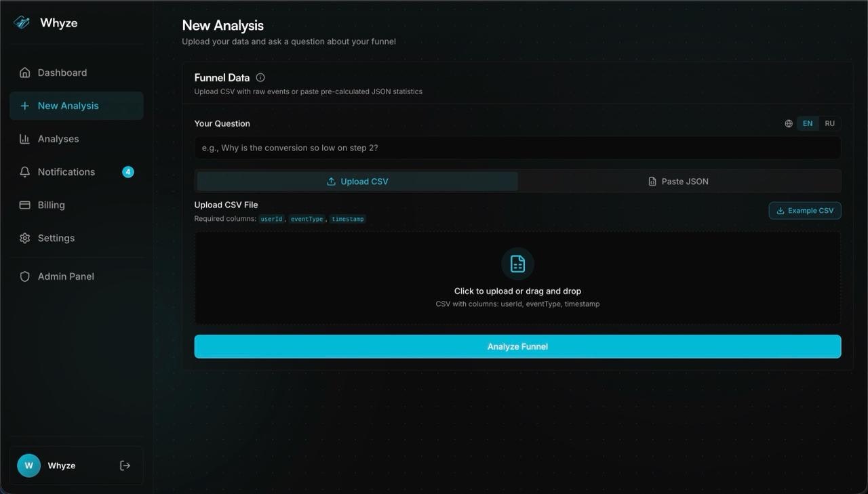Open the Billing section
This screenshot has width=868, height=494.
pos(51,205)
